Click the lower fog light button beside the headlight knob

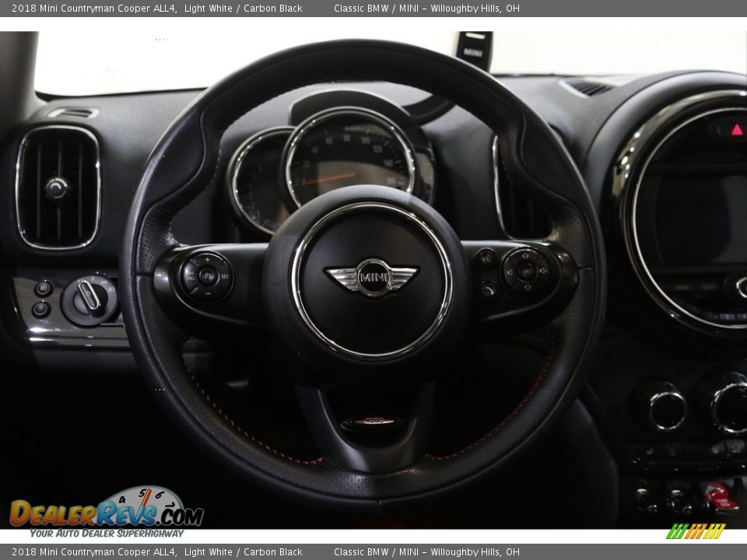pyautogui.click(x=41, y=310)
